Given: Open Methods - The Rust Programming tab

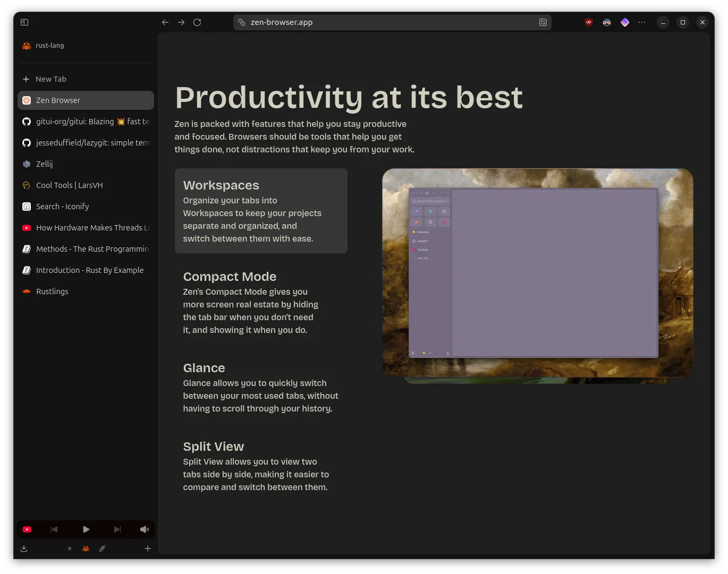Looking at the screenshot, I should coord(86,249).
